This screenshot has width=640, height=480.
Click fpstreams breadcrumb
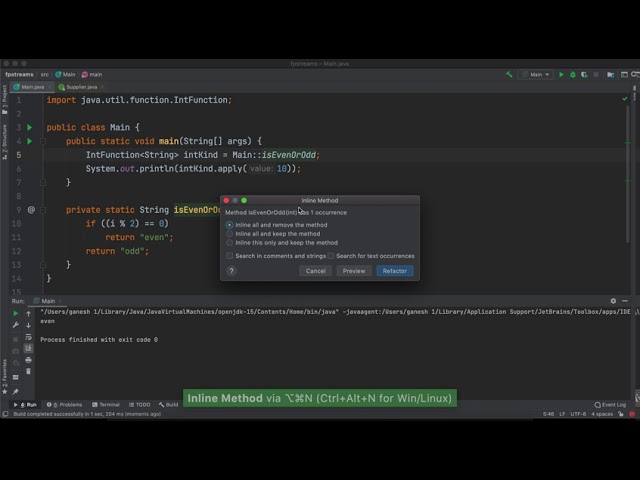19,74
